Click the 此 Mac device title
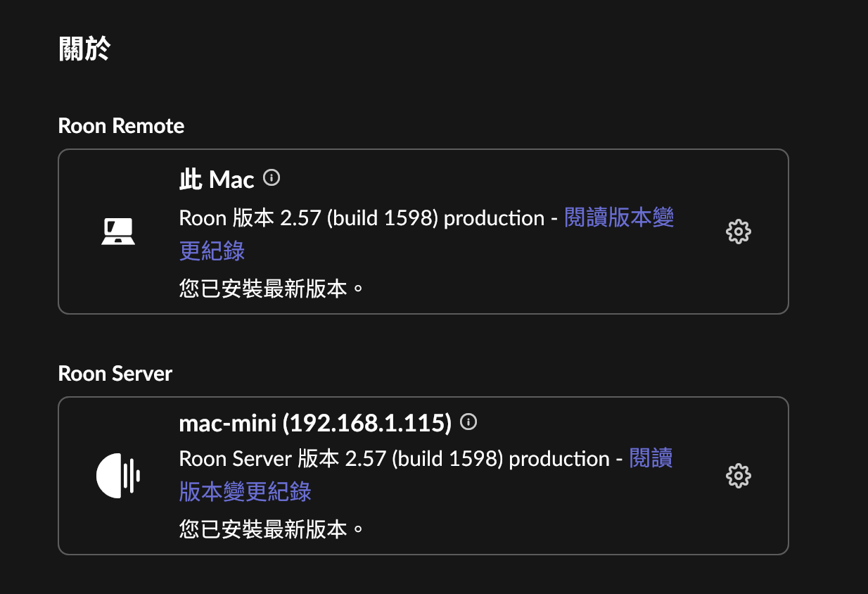868x594 pixels. [217, 180]
